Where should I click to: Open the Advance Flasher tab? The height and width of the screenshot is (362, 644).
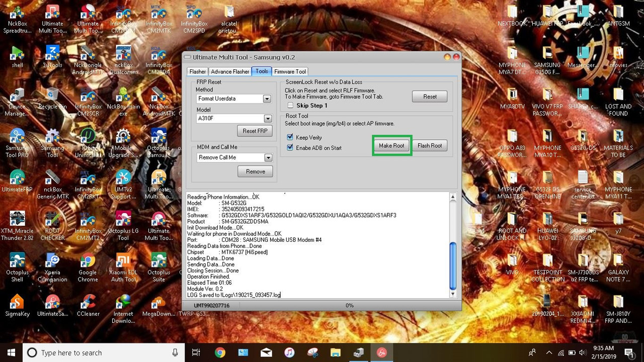[230, 71]
